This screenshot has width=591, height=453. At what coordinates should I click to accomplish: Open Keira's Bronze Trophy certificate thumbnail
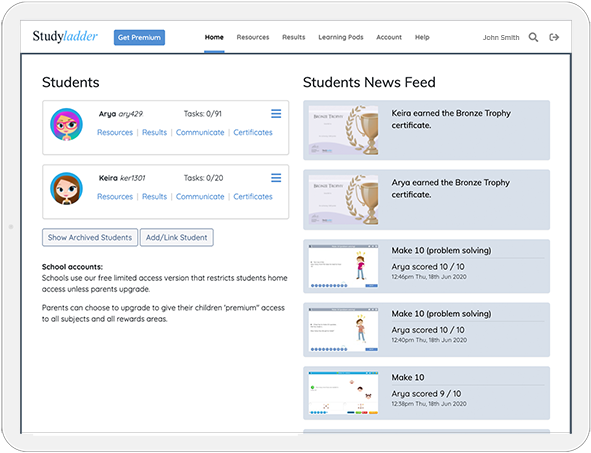pos(343,130)
